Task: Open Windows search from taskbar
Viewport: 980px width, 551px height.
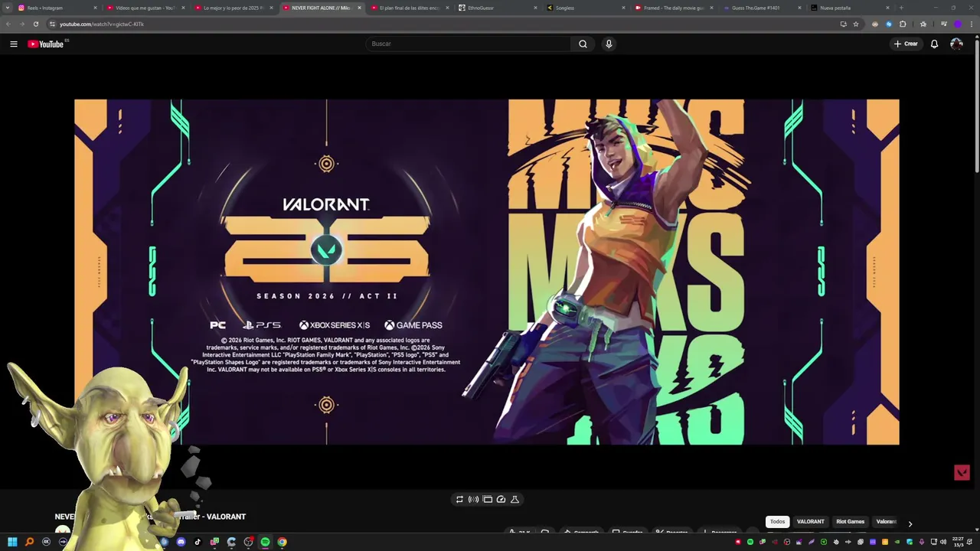Action: [x=29, y=542]
